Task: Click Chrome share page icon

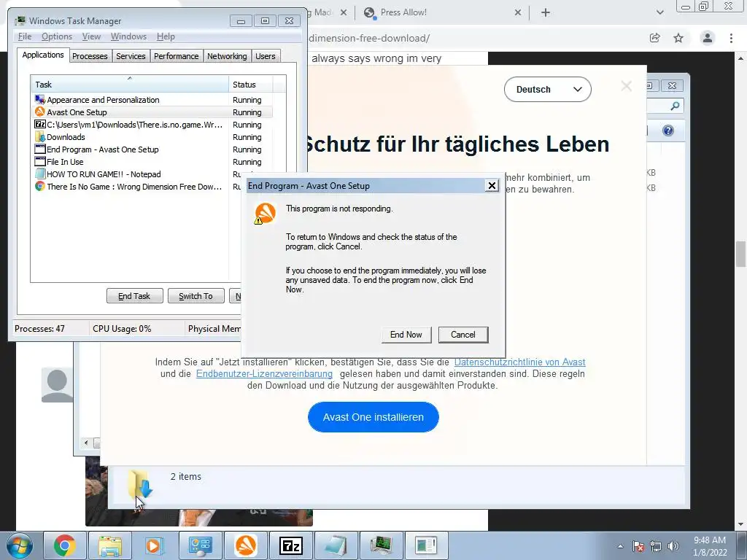Action: point(655,38)
